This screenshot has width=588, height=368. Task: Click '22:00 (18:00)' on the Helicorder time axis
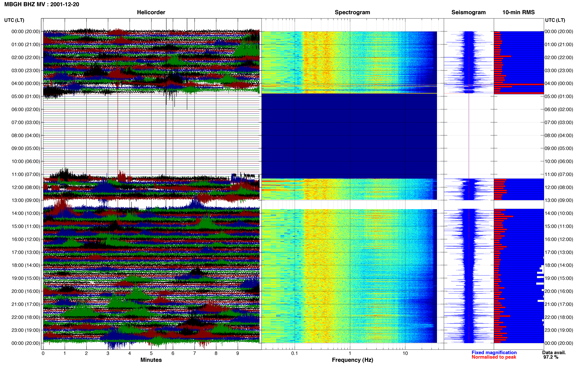pyautogui.click(x=26, y=317)
